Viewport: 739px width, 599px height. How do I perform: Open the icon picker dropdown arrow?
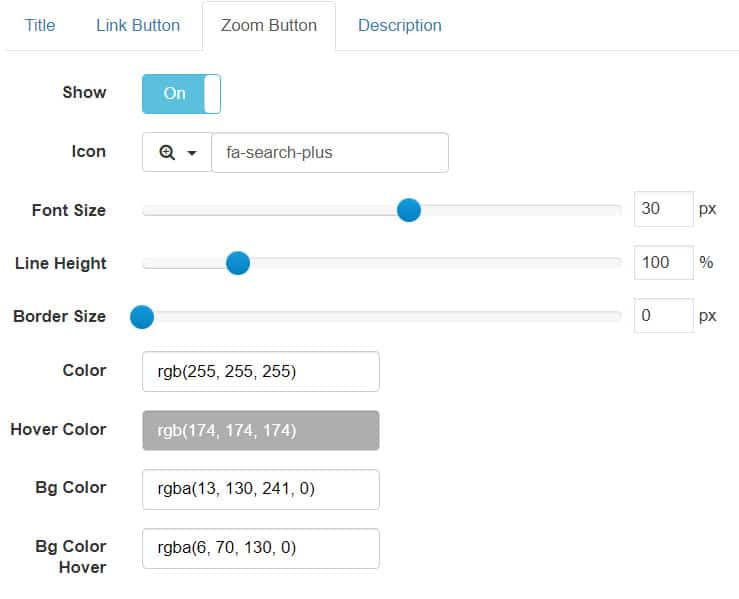pos(192,153)
